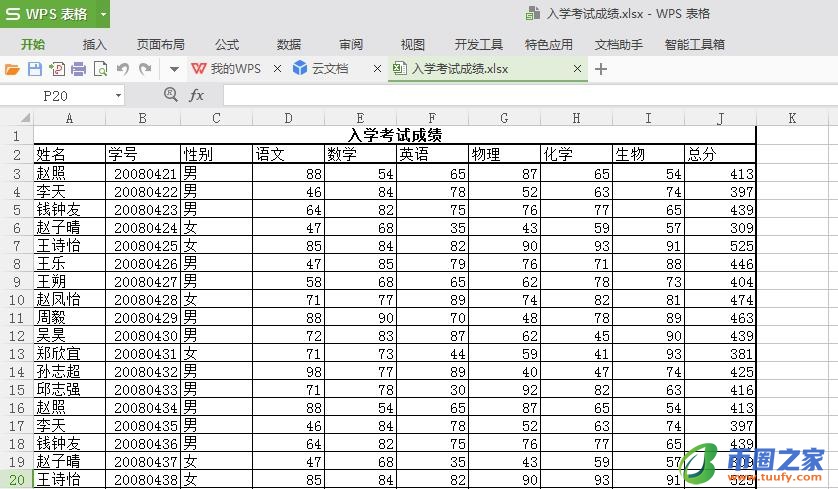This screenshot has height=489, width=838.
Task: Open print preview icon
Action: (100, 69)
